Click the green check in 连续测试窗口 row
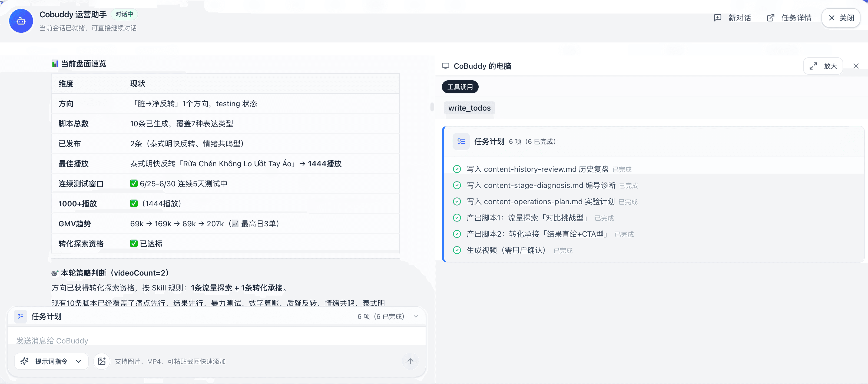This screenshot has width=868, height=384. tap(134, 184)
